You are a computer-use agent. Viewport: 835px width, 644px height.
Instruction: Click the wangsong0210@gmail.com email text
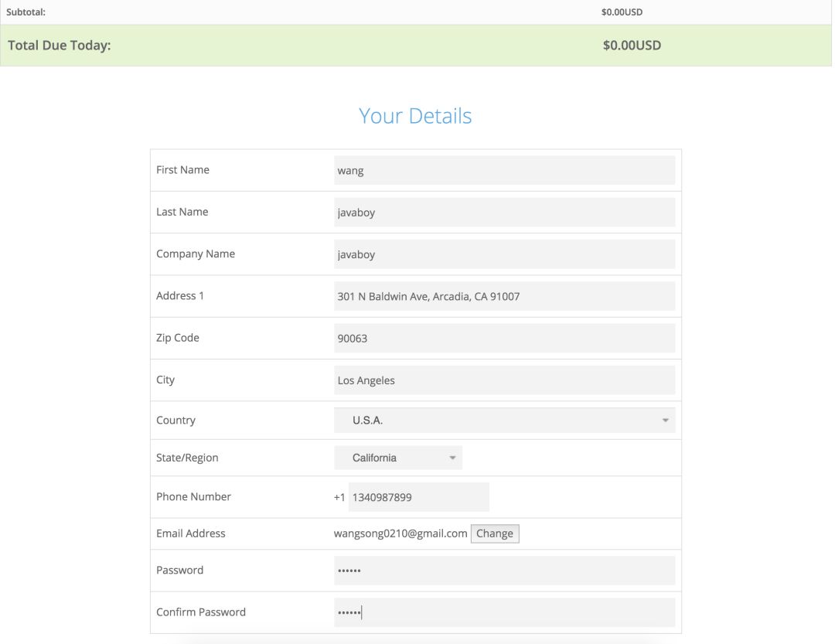click(400, 533)
